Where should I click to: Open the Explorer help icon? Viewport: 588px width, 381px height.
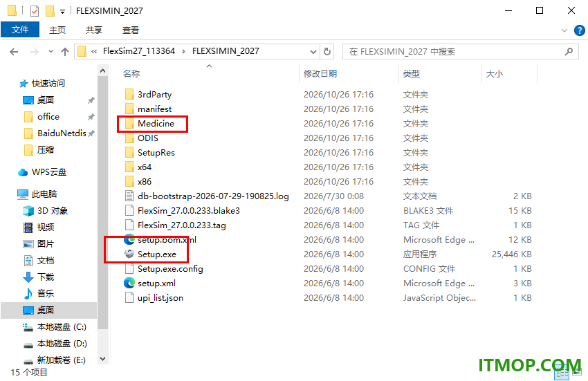[x=580, y=30]
